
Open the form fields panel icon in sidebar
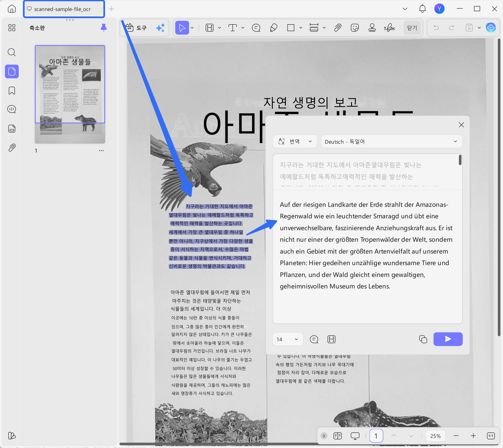pos(12,128)
